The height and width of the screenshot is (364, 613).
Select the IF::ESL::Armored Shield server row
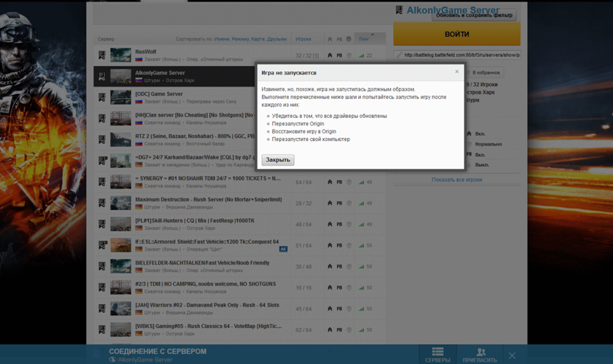(x=240, y=245)
